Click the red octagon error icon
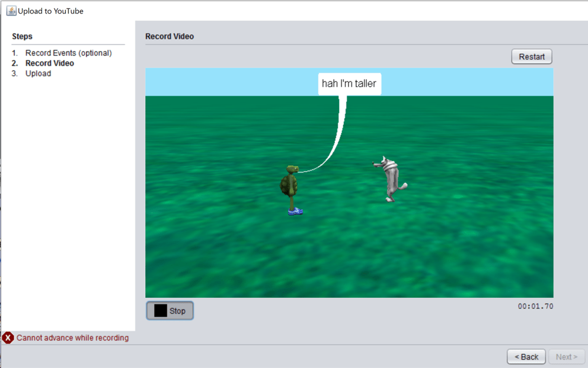Screen dimensions: 588x368 pyautogui.click(x=8, y=338)
